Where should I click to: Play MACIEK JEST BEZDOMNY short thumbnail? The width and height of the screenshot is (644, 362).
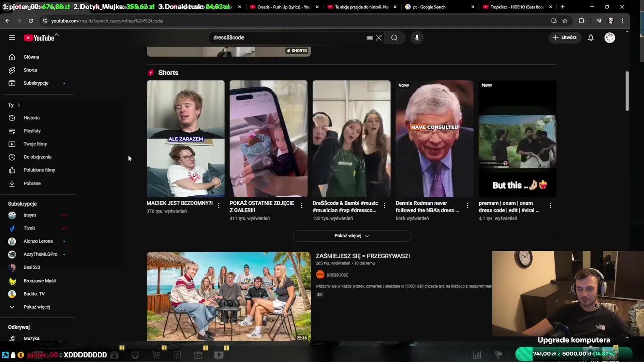186,139
